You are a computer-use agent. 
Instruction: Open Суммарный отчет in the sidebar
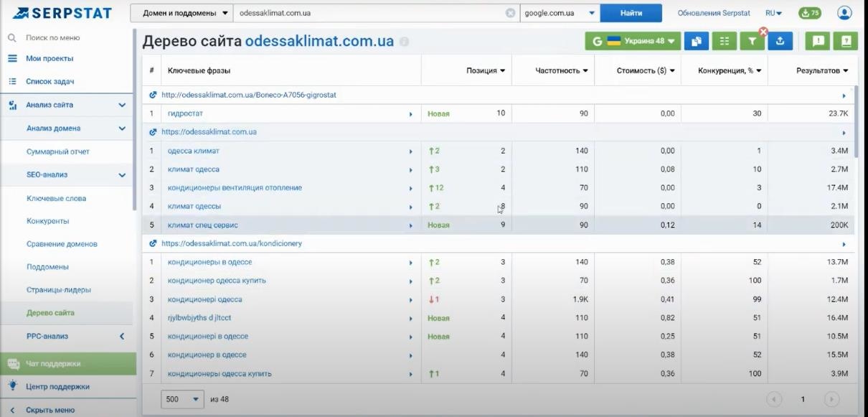click(x=58, y=151)
